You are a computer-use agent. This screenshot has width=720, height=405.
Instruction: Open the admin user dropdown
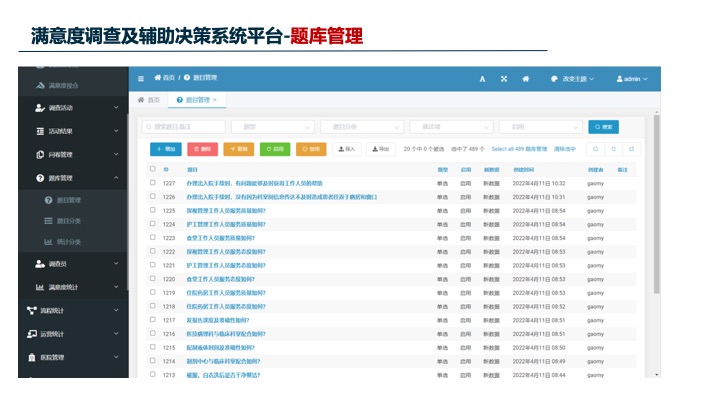(633, 79)
